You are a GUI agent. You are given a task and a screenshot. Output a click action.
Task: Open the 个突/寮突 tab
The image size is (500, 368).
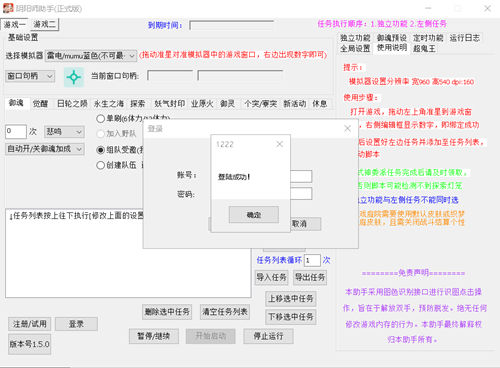click(261, 104)
